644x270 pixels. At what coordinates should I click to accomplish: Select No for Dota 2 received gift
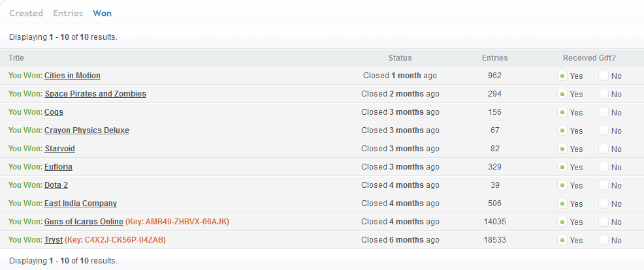click(604, 185)
